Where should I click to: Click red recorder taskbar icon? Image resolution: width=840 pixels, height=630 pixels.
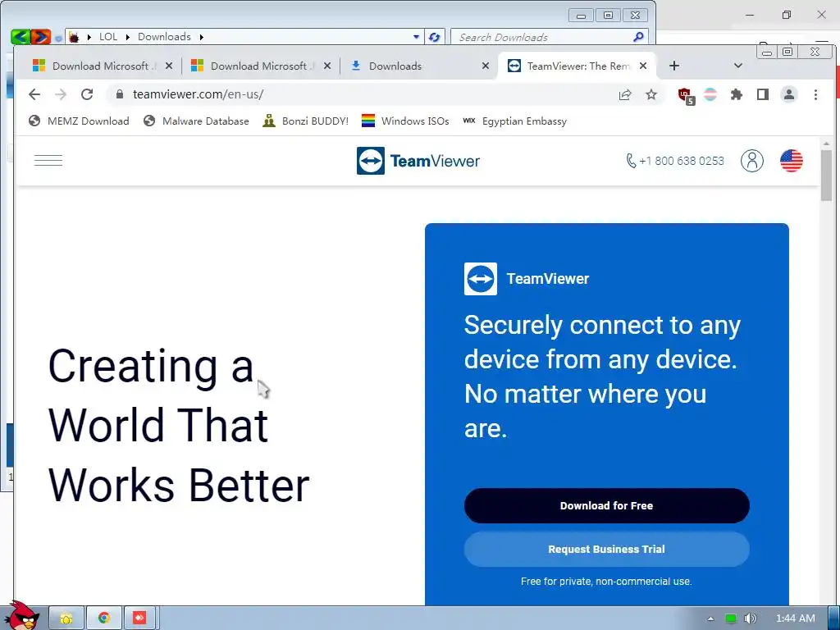tap(139, 619)
